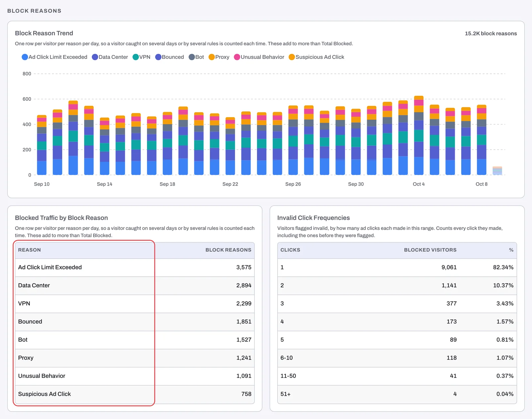Select the Proxy row in the table
The width and height of the screenshot is (532, 419).
135,358
